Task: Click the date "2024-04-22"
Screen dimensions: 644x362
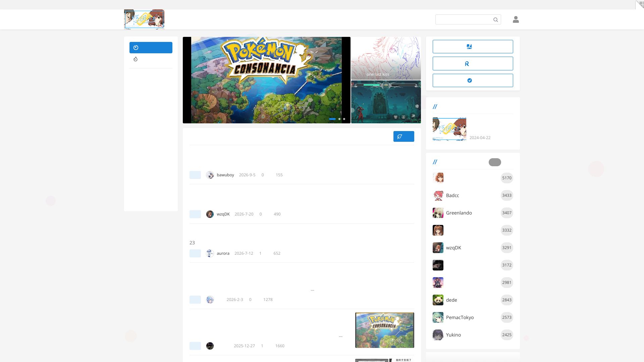Action: coord(480,138)
